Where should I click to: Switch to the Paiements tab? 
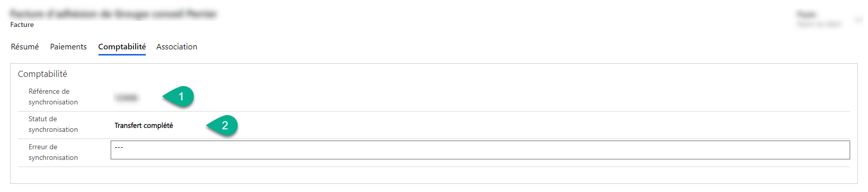68,46
